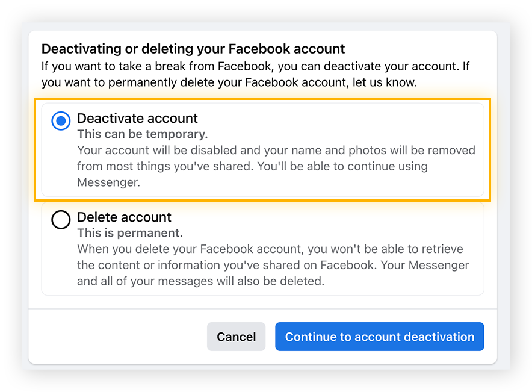Click Continue to account deactivation
532x392 pixels.
coord(379,337)
